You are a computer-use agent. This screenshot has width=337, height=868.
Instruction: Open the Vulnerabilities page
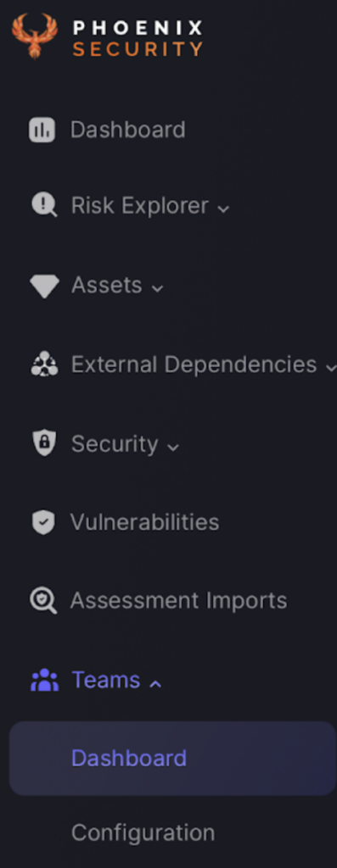[144, 522]
